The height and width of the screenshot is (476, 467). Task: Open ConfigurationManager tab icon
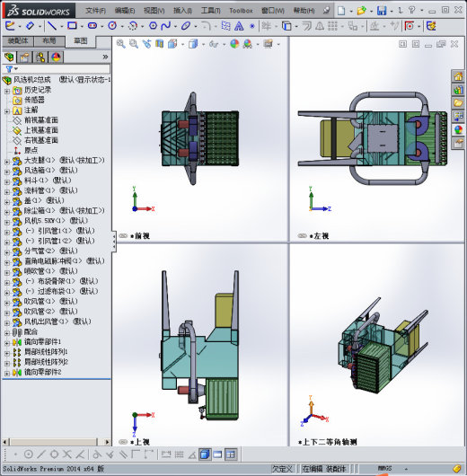point(40,57)
